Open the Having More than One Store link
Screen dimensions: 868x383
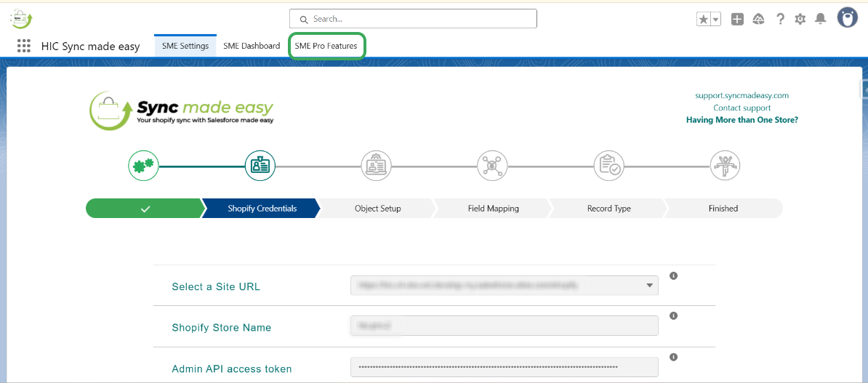click(x=742, y=119)
